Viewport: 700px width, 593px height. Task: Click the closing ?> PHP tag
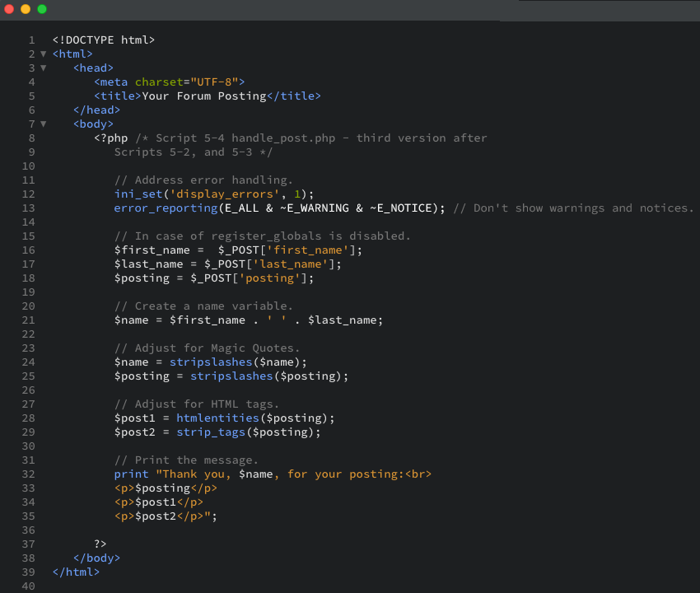[x=100, y=544]
